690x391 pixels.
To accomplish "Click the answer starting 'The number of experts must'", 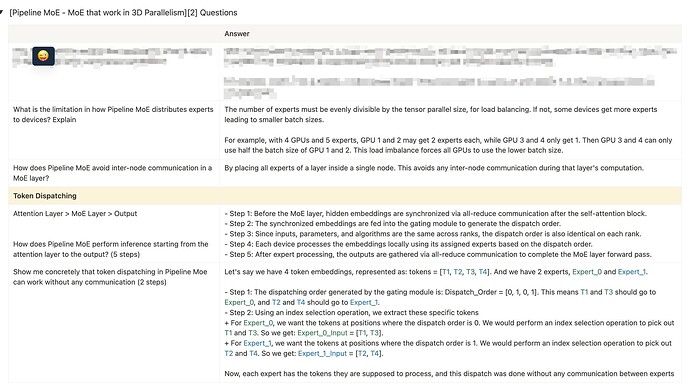I will [x=440, y=114].
